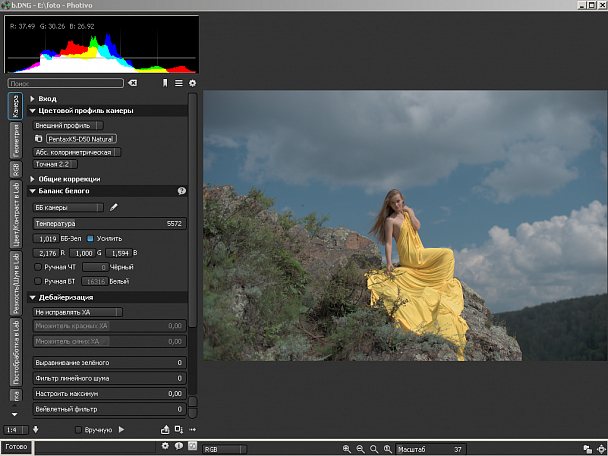Switch to the Постобработка в Lab tab
The width and height of the screenshot is (608, 456).
tap(16, 352)
